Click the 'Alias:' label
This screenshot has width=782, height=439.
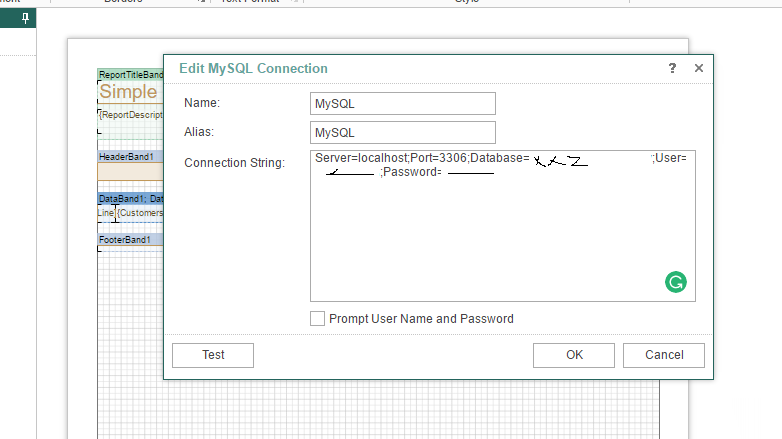pos(199,132)
